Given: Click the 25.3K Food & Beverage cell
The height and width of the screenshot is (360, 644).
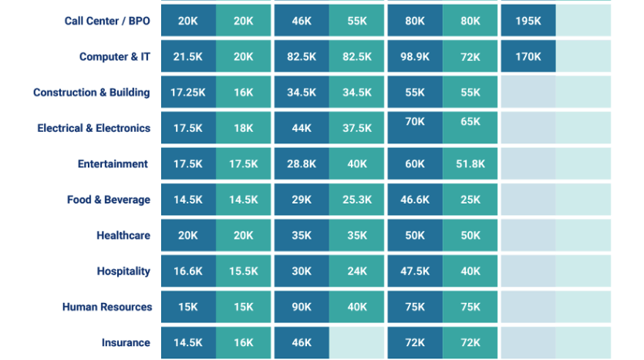Looking at the screenshot, I should [357, 200].
